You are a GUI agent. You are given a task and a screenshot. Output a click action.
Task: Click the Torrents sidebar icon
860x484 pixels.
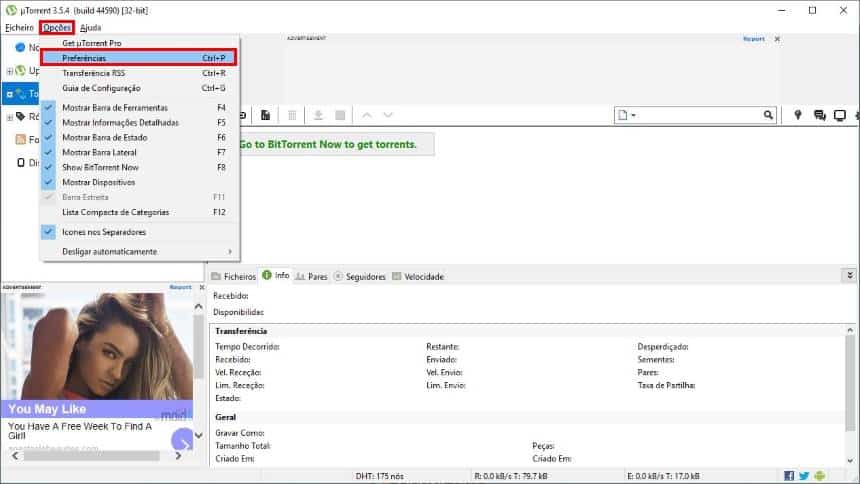pyautogui.click(x=21, y=94)
